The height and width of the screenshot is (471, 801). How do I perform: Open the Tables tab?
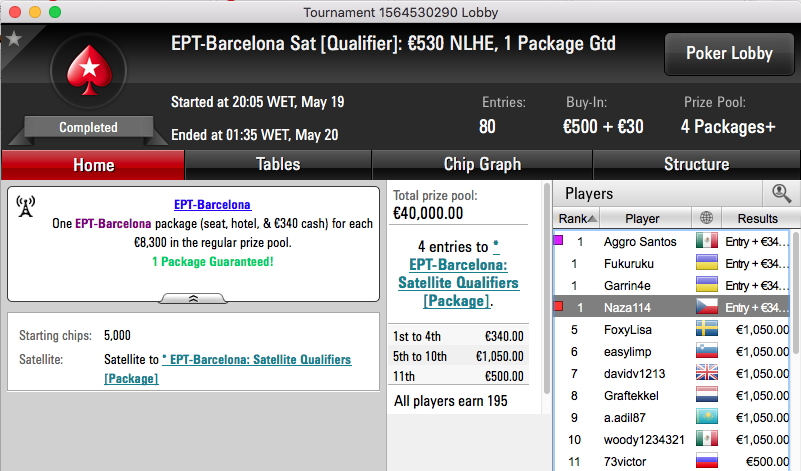coord(278,164)
